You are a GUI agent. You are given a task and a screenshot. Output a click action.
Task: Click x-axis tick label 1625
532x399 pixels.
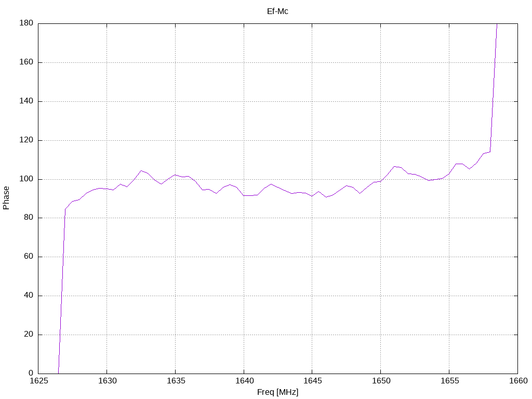pyautogui.click(x=38, y=381)
